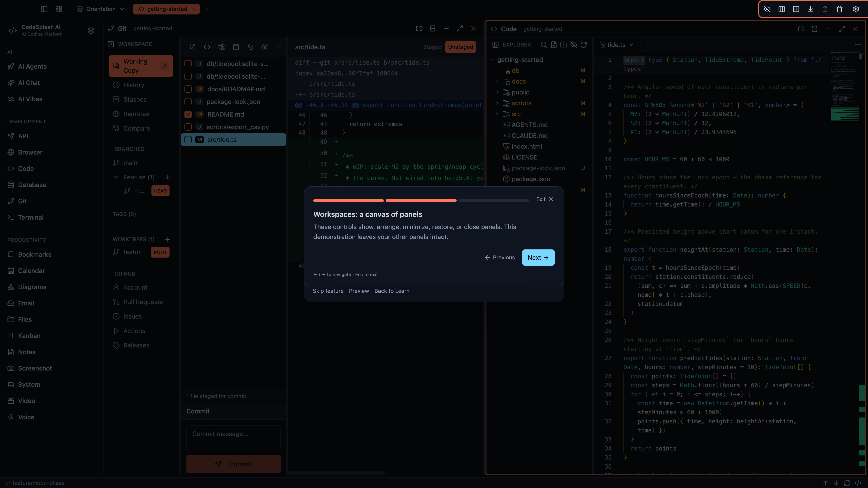Viewport: 868px width, 488px height.
Task: Minimize all panels with down-arrow icon
Action: [x=811, y=9]
